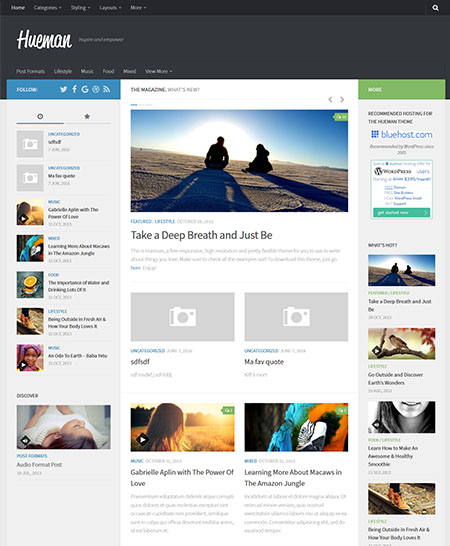Show next slide with right arrow

[x=342, y=100]
